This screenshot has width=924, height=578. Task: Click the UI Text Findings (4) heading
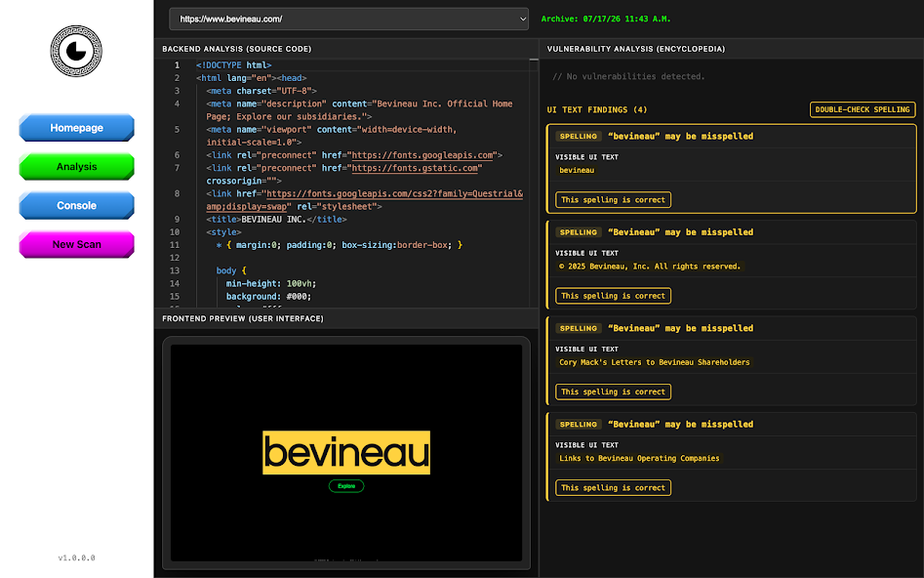click(597, 109)
